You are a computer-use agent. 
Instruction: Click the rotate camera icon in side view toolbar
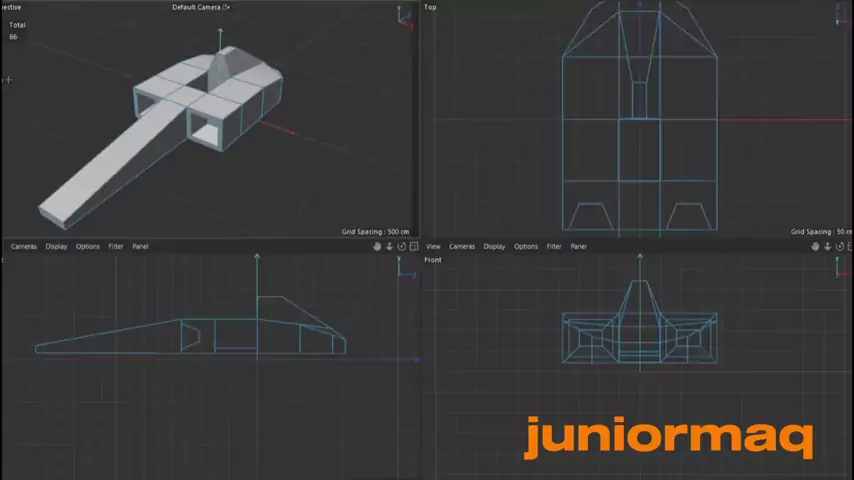tap(402, 246)
